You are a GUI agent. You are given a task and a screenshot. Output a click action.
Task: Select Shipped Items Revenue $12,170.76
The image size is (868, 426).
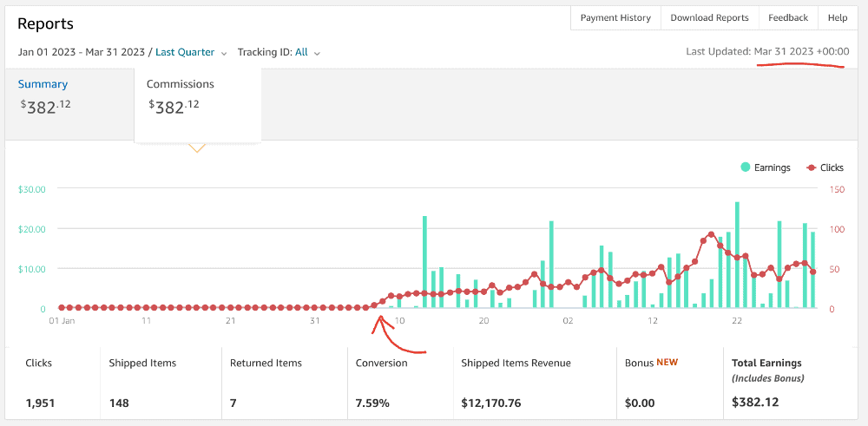click(x=491, y=403)
